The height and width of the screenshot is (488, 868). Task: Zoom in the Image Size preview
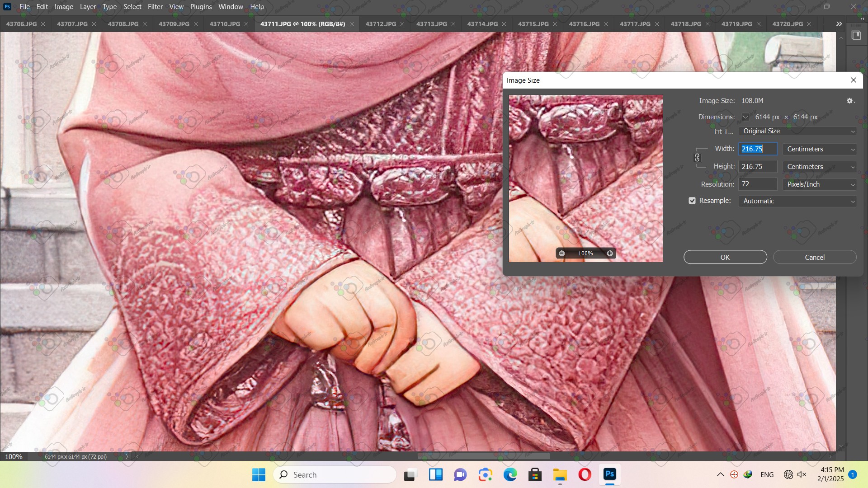pos(610,253)
